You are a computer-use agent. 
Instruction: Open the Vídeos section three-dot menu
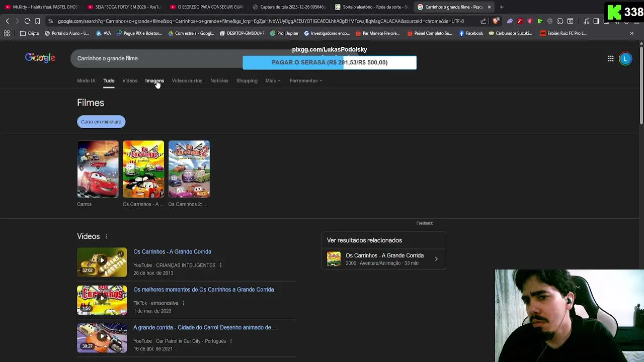coord(106,236)
